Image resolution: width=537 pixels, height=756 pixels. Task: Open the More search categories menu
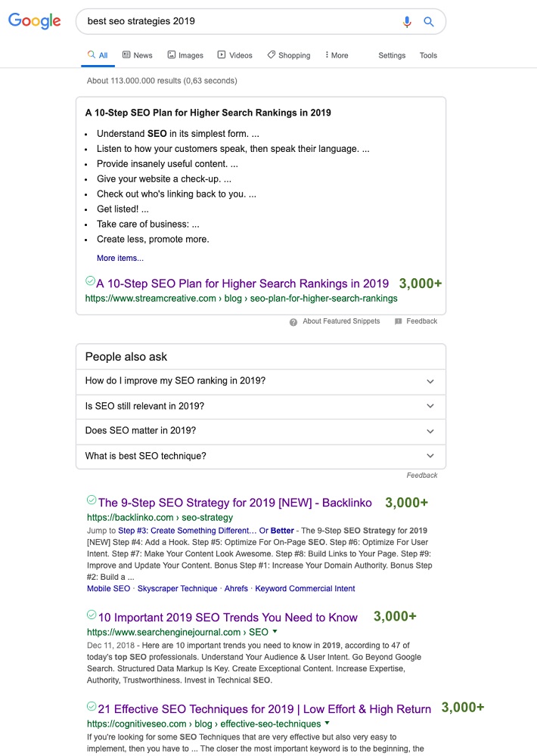pos(337,55)
